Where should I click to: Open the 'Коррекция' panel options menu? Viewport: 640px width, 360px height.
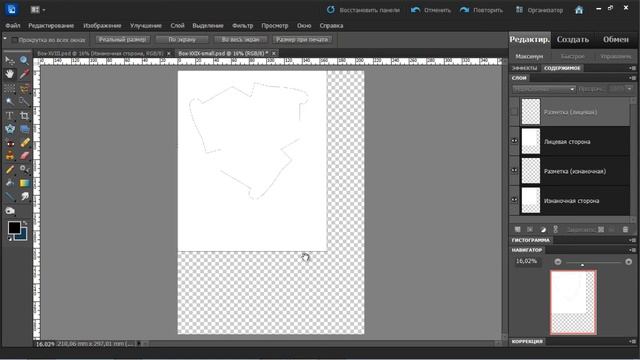[x=632, y=342]
